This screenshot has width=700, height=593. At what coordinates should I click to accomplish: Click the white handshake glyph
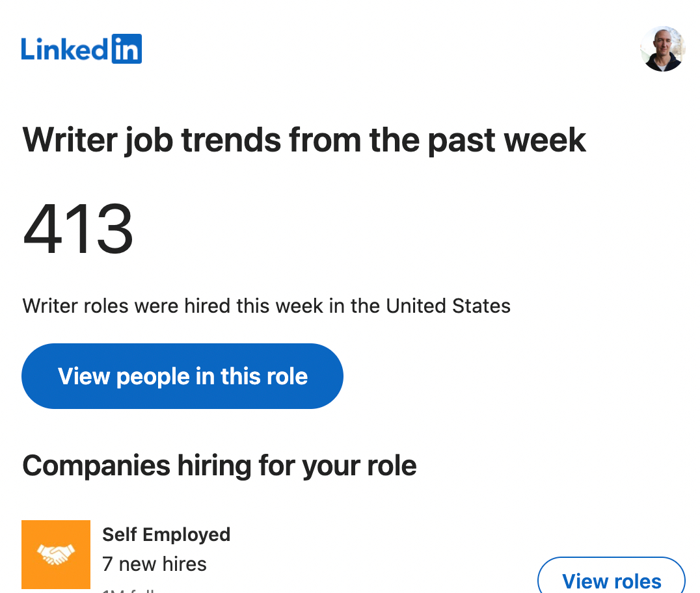point(56,555)
